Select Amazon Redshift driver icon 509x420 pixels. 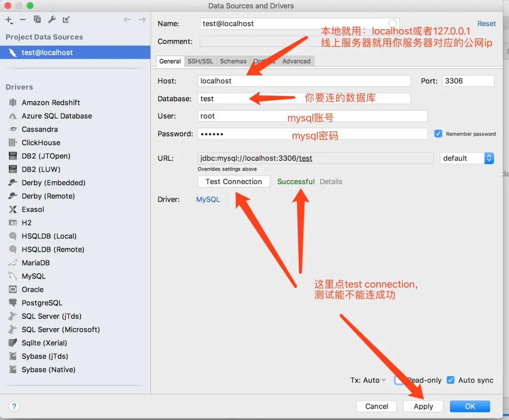coord(13,102)
